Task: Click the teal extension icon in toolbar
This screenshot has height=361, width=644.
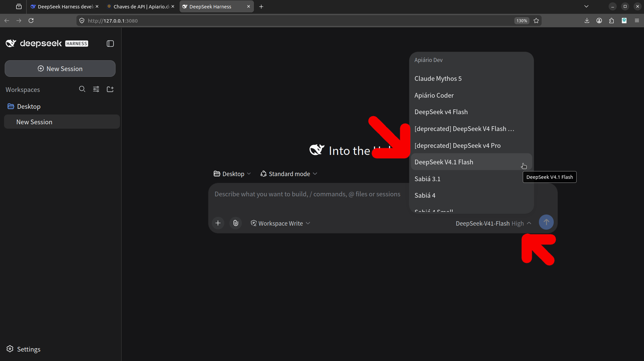Action: pos(624,21)
